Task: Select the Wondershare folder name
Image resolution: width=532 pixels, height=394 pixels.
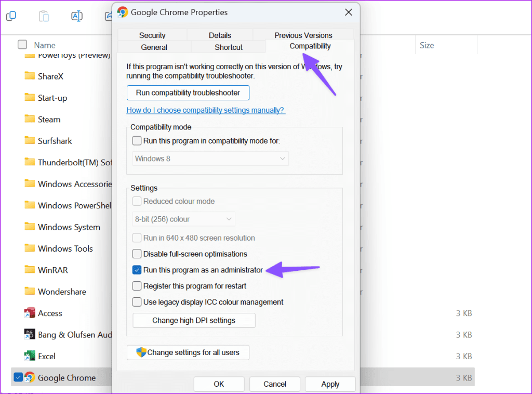Action: pyautogui.click(x=62, y=292)
